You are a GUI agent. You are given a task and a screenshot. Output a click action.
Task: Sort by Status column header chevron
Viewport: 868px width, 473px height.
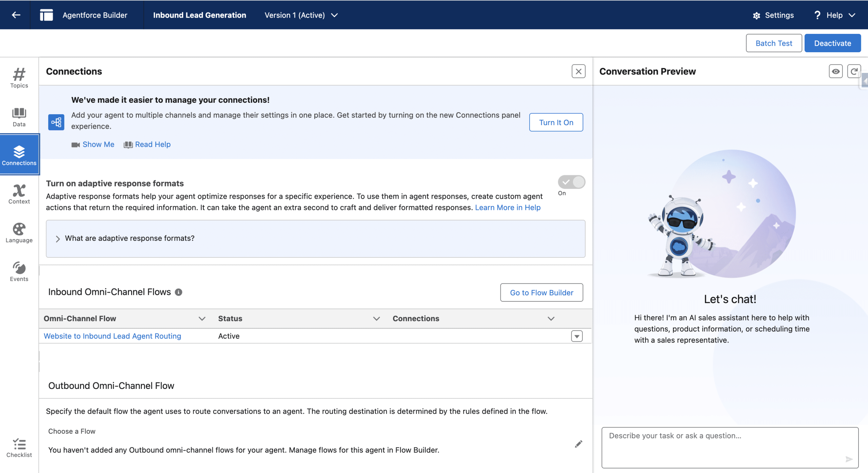[376, 319]
